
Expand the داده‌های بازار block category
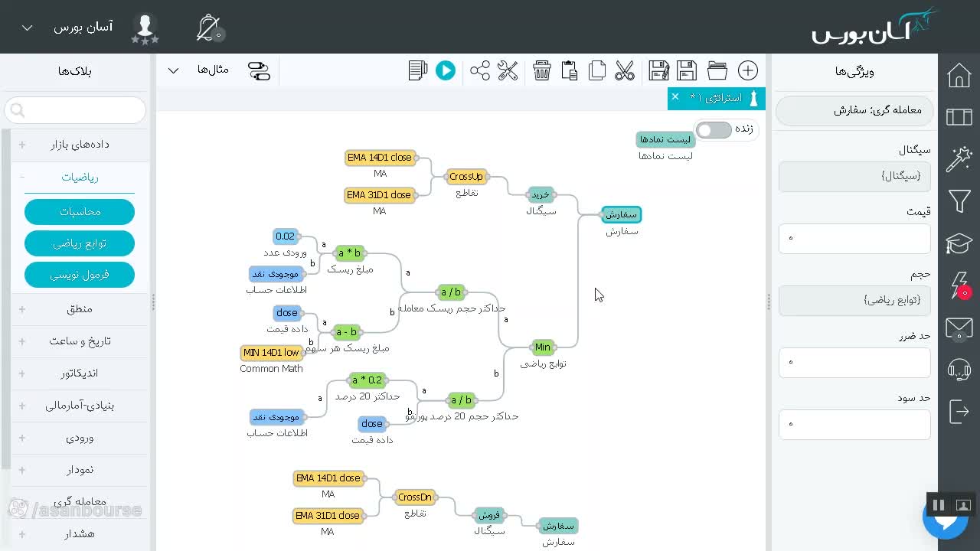click(80, 144)
